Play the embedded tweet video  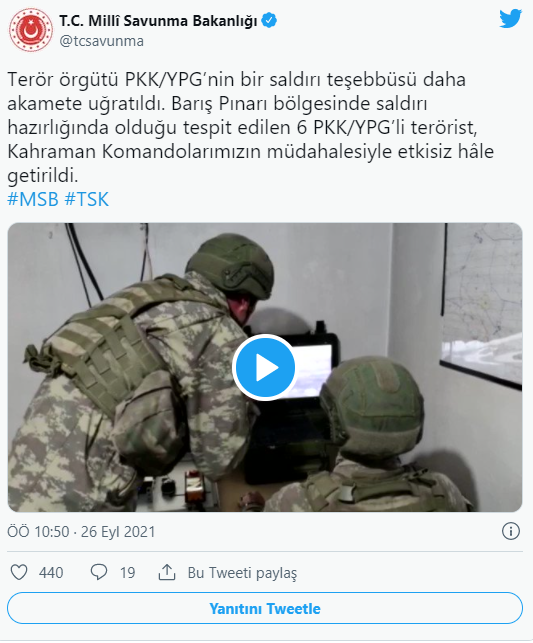(265, 367)
